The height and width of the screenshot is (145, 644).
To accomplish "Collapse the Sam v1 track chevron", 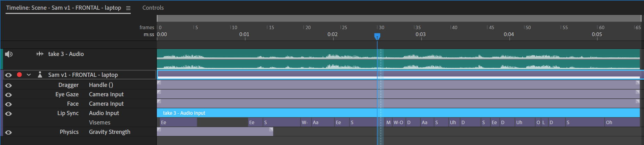I will click(x=29, y=75).
